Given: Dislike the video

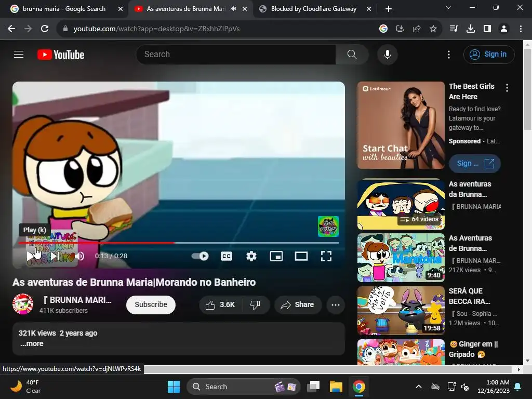Looking at the screenshot, I should (256, 304).
